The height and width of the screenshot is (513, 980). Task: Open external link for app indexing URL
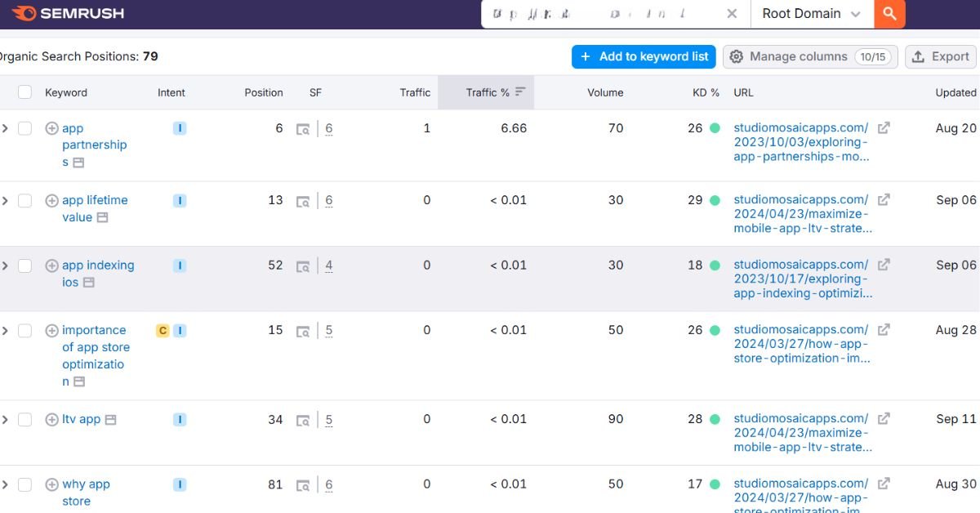[x=884, y=265]
